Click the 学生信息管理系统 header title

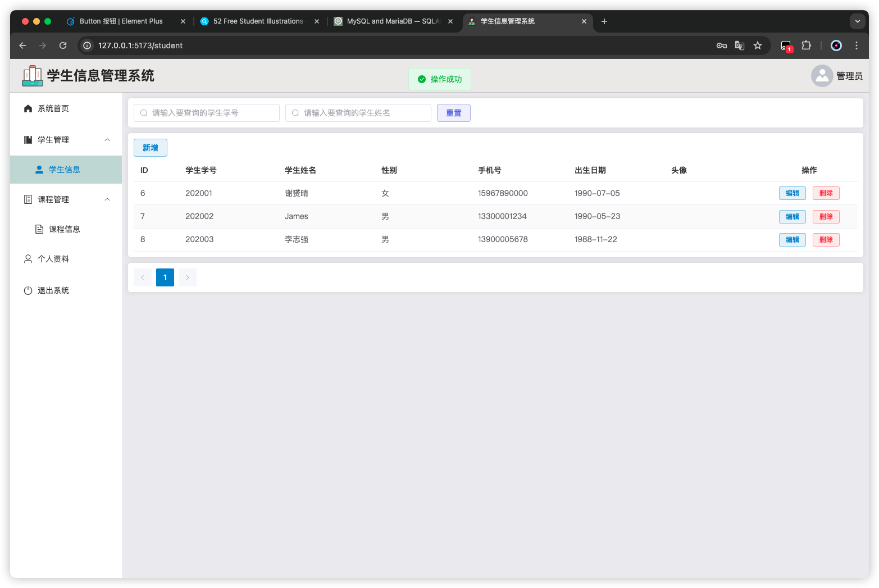[101, 76]
